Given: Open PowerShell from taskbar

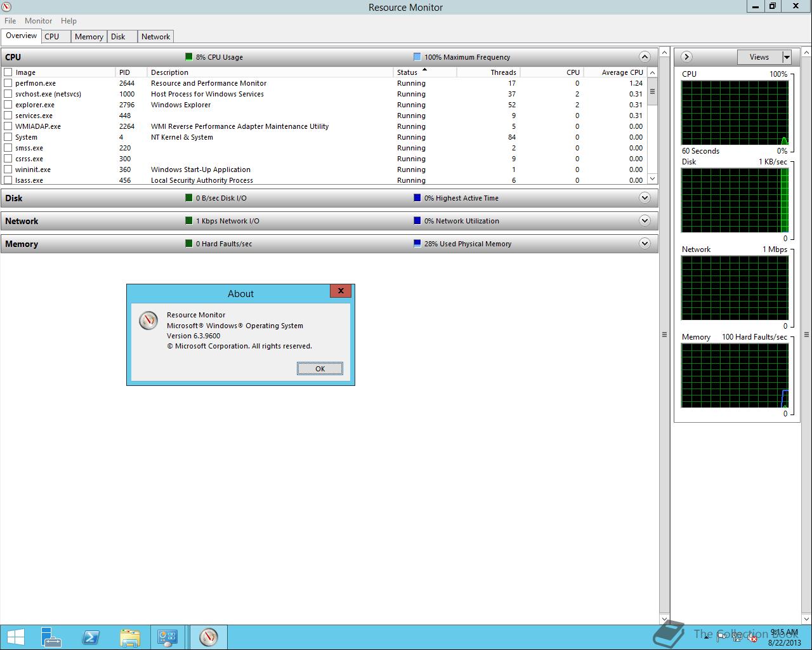Looking at the screenshot, I should [x=91, y=637].
